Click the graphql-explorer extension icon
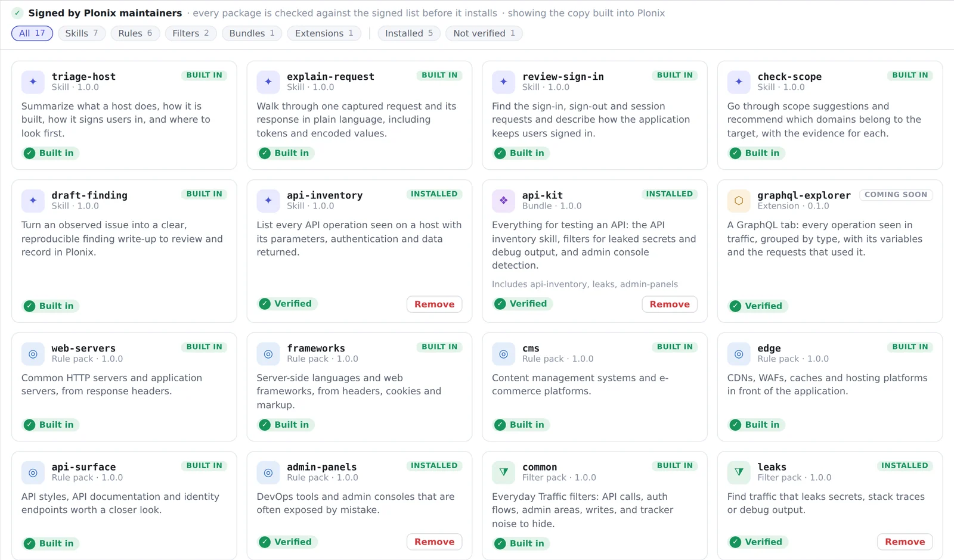The width and height of the screenshot is (954, 560). click(739, 201)
